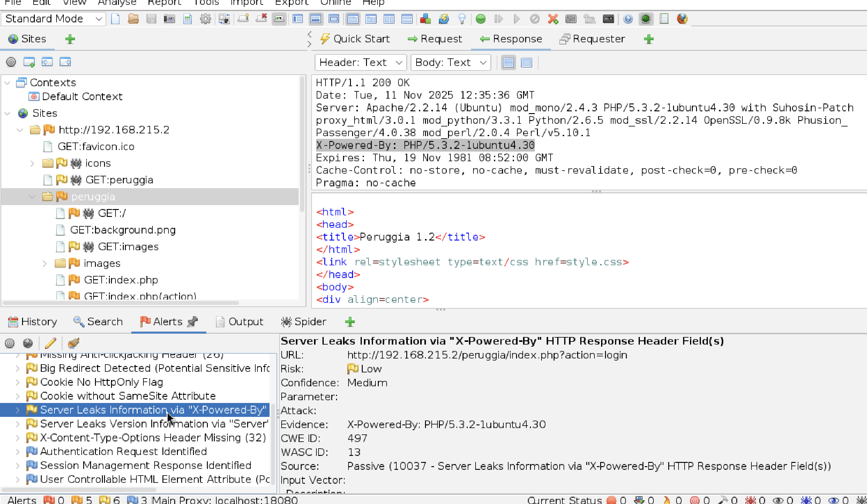Screen dimensions: 867x504
Task: Open the Standard Mode dropdown
Action: [53, 19]
